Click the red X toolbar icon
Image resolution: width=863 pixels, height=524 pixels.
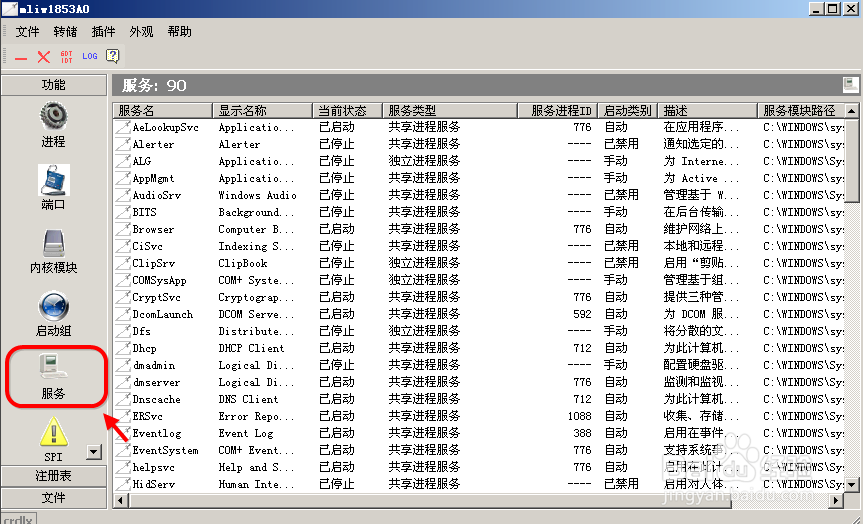pyautogui.click(x=43, y=56)
